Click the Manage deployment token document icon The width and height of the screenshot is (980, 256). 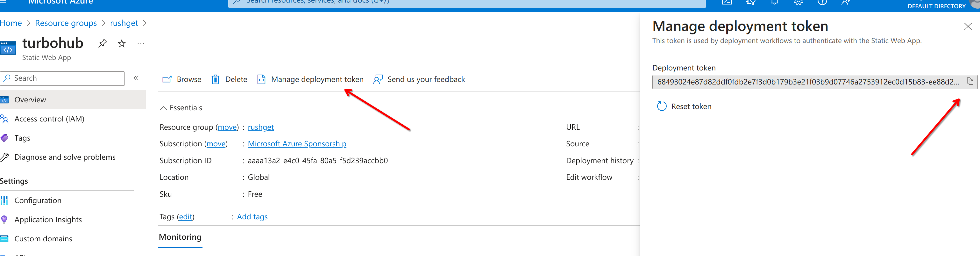coord(261,79)
